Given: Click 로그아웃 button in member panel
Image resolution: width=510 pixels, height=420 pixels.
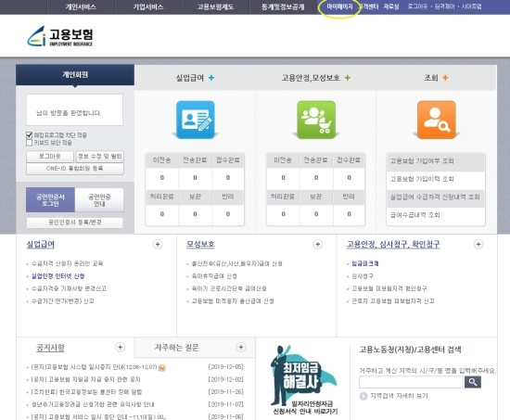Looking at the screenshot, I should pos(50,157).
